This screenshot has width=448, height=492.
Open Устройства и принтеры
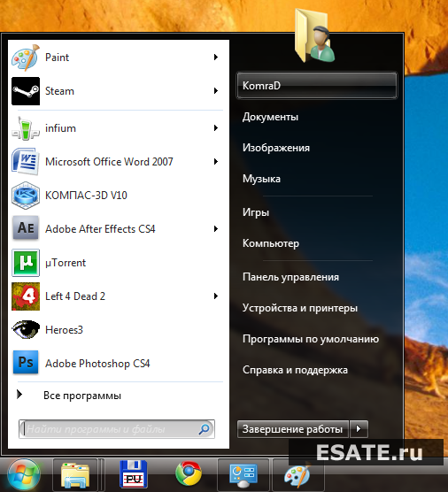click(x=300, y=308)
